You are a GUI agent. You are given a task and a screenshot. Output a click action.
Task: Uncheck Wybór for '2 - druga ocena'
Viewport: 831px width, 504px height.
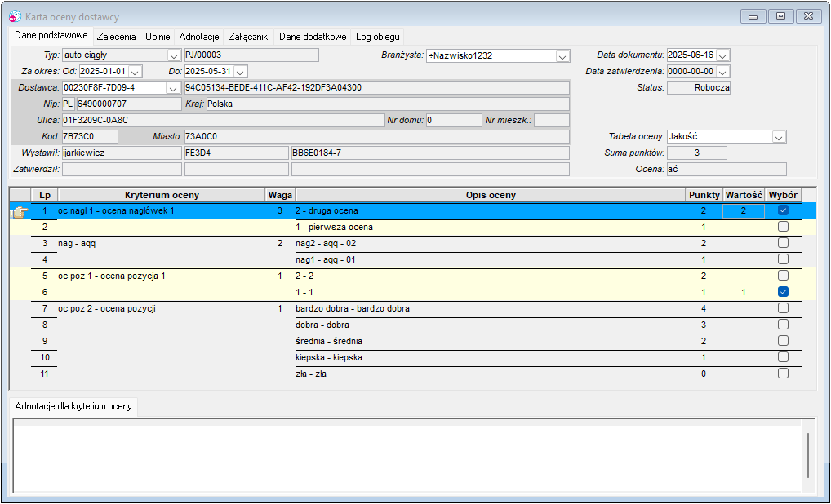783,210
